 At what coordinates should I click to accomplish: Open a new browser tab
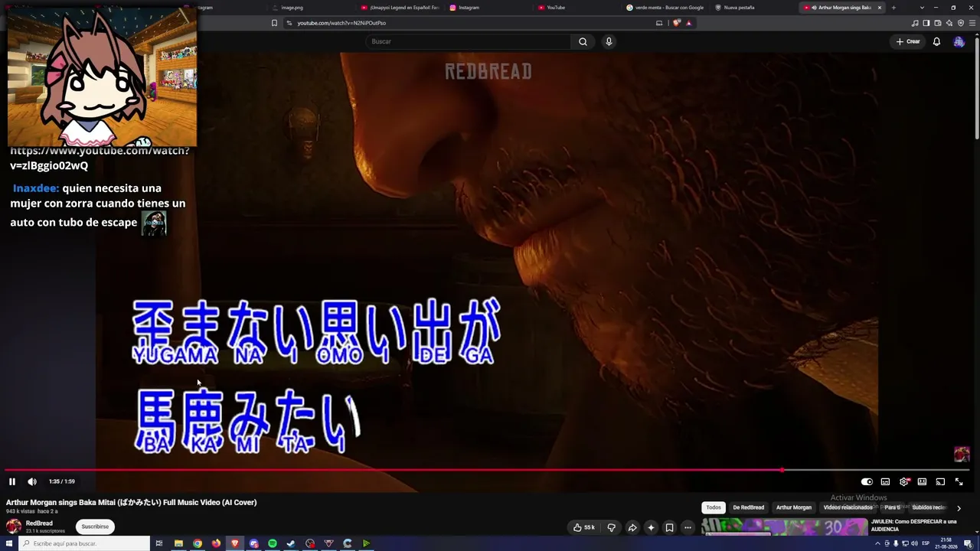tap(893, 8)
